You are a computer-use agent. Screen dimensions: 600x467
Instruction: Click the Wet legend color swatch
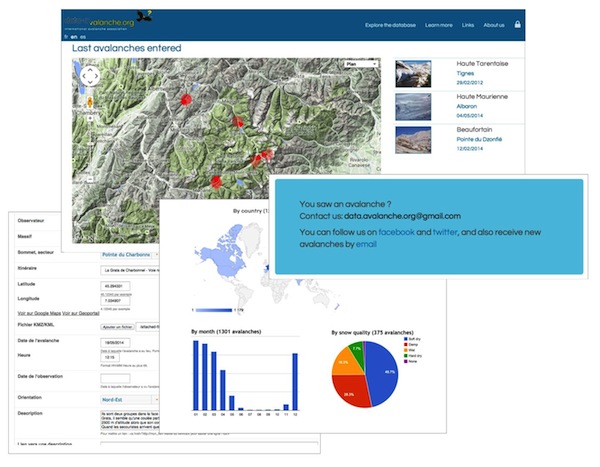(x=406, y=350)
